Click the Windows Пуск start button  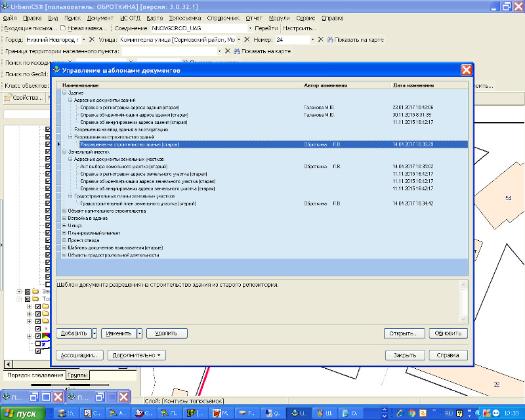point(23,413)
